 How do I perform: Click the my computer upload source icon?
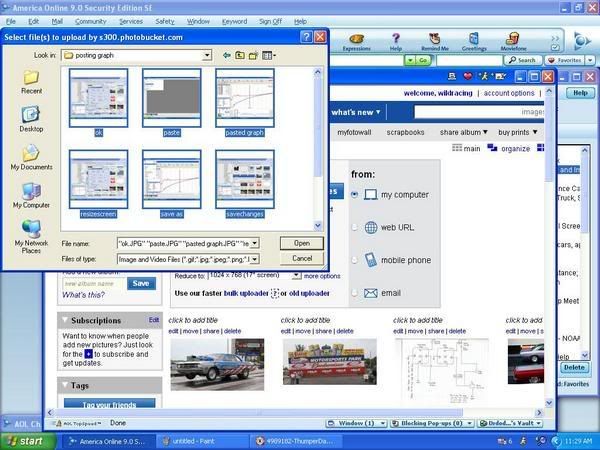(370, 195)
